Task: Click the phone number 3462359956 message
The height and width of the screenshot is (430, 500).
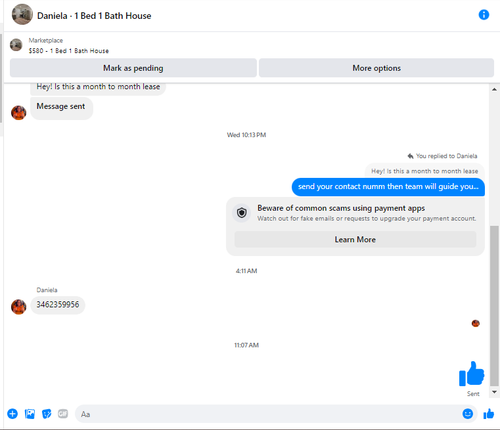Action: 58,305
